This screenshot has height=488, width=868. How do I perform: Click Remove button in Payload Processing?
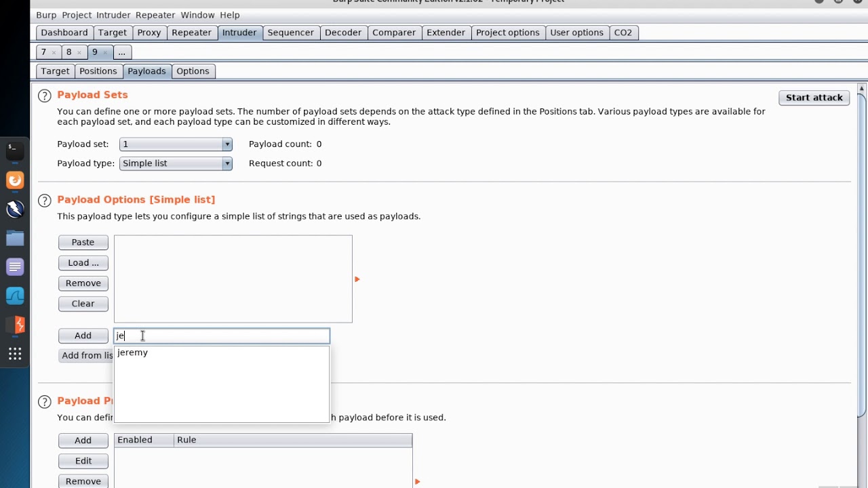tap(83, 481)
